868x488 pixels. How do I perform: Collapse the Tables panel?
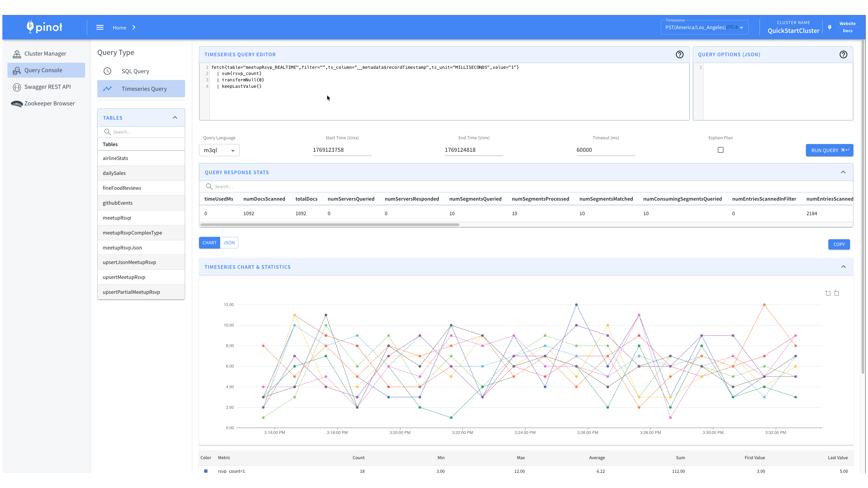click(175, 118)
